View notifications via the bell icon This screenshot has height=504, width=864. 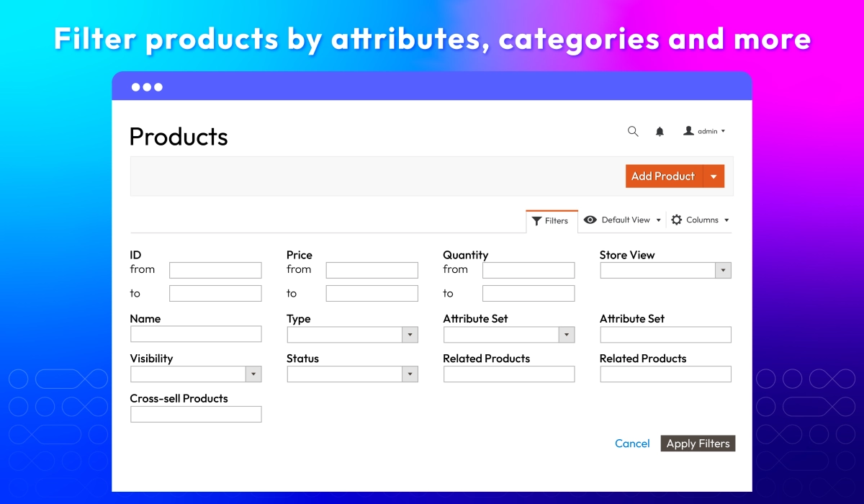click(660, 131)
